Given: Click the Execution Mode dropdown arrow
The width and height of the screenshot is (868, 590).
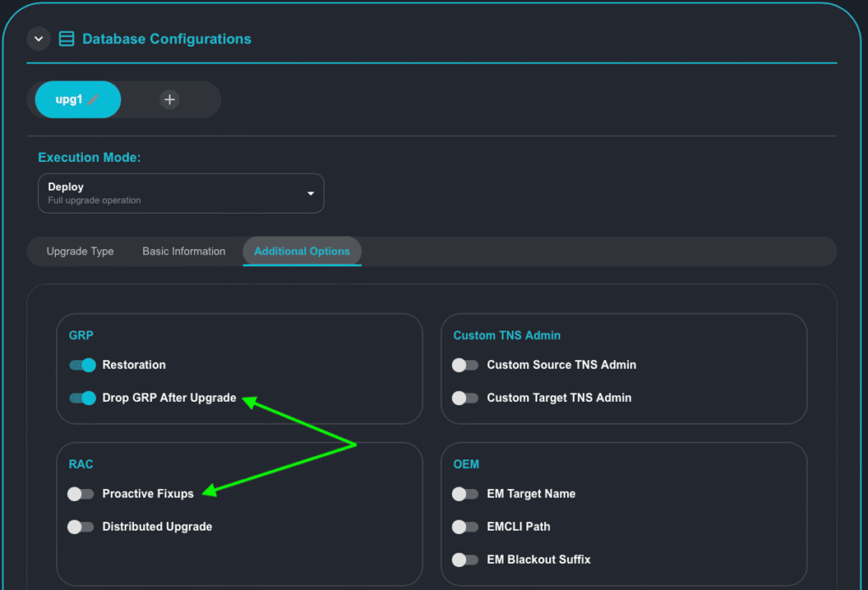Looking at the screenshot, I should (x=310, y=193).
